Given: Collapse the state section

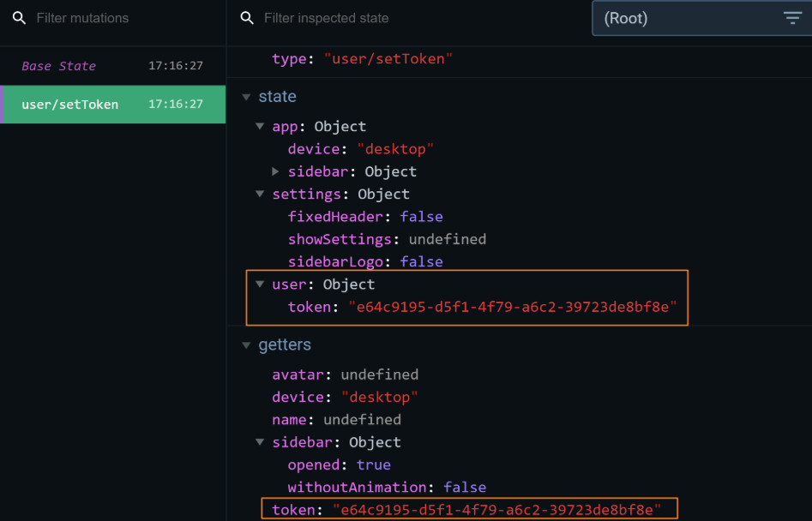Looking at the screenshot, I should pyautogui.click(x=246, y=97).
